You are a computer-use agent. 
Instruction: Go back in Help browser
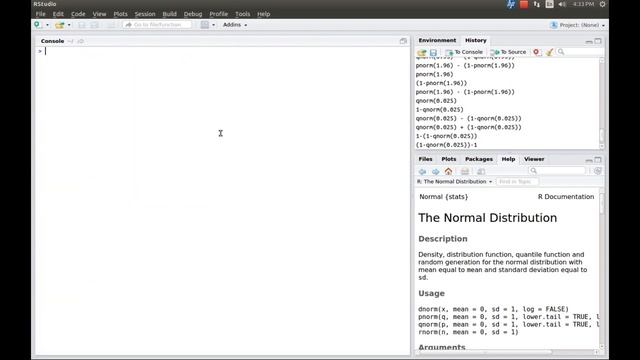pyautogui.click(x=422, y=171)
